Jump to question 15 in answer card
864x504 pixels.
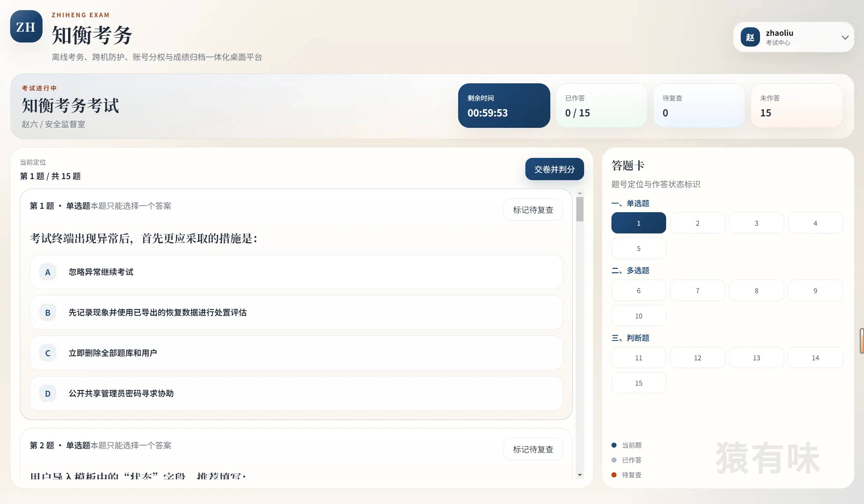point(638,383)
